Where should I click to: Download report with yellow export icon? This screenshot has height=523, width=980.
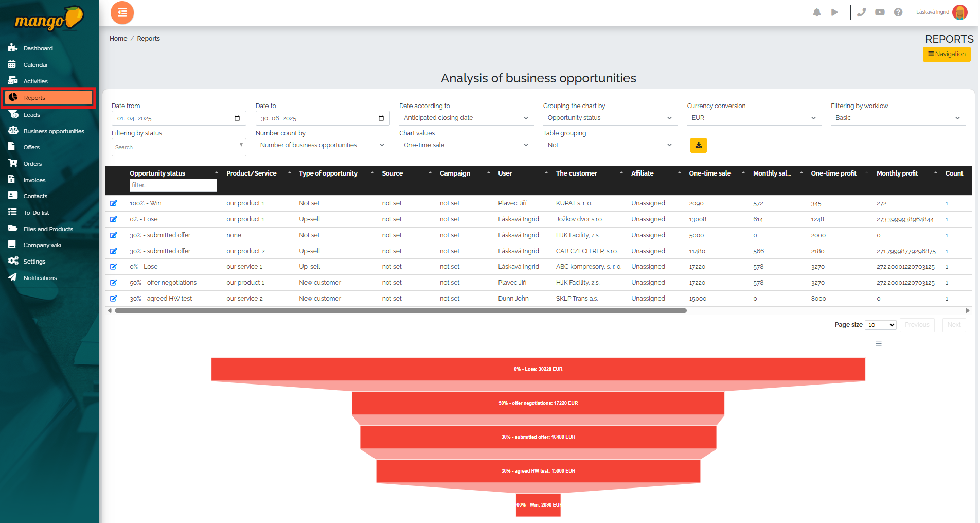coord(698,146)
